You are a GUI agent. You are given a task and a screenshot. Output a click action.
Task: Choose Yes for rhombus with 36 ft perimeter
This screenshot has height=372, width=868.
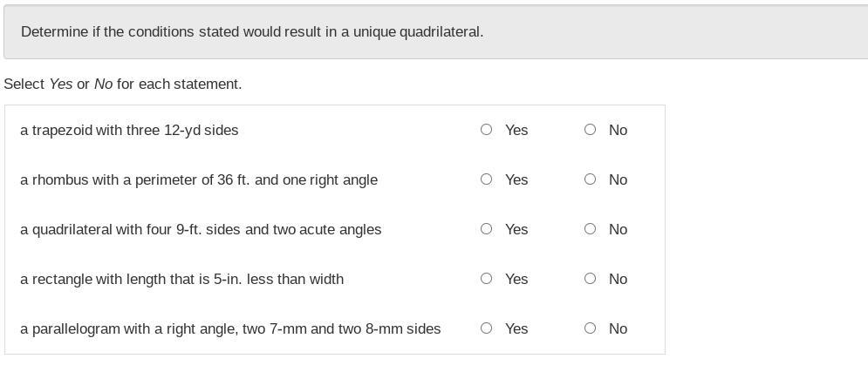click(x=486, y=179)
